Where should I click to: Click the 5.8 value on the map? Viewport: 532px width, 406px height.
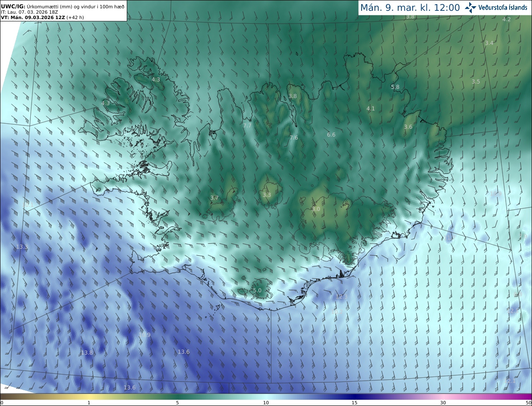coord(395,87)
